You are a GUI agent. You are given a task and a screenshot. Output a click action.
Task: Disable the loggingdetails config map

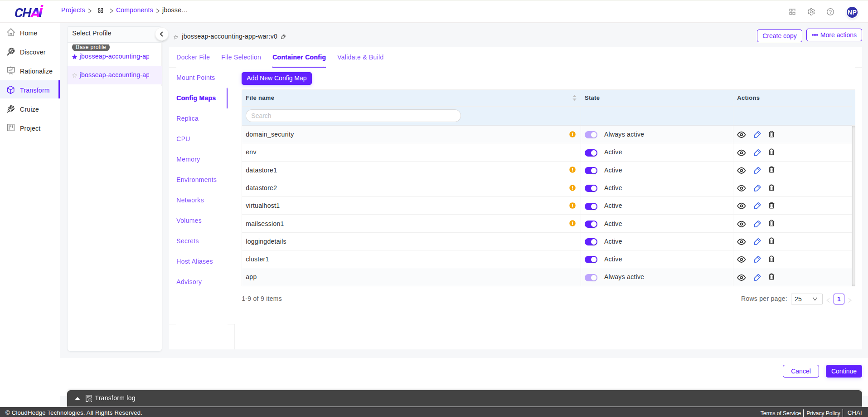pyautogui.click(x=591, y=241)
